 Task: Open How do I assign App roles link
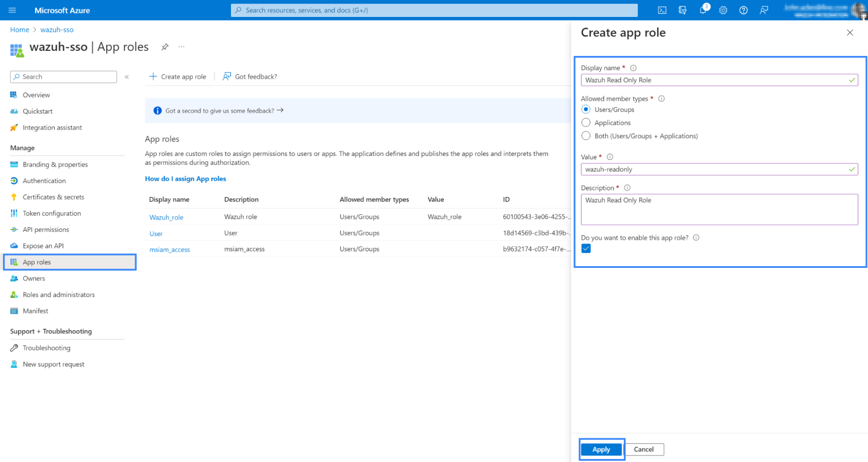pyautogui.click(x=185, y=179)
